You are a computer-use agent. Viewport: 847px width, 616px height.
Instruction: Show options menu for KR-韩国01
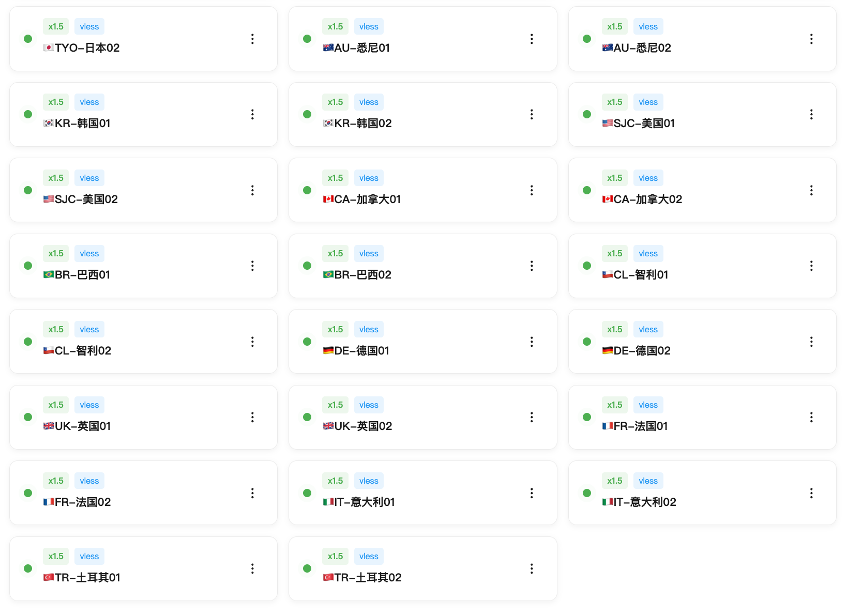coord(252,114)
